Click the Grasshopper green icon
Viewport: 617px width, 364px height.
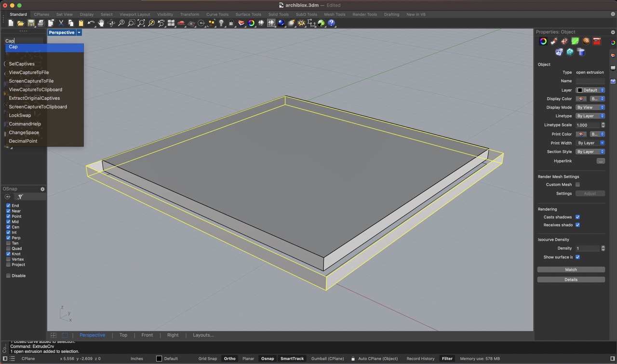[321, 23]
